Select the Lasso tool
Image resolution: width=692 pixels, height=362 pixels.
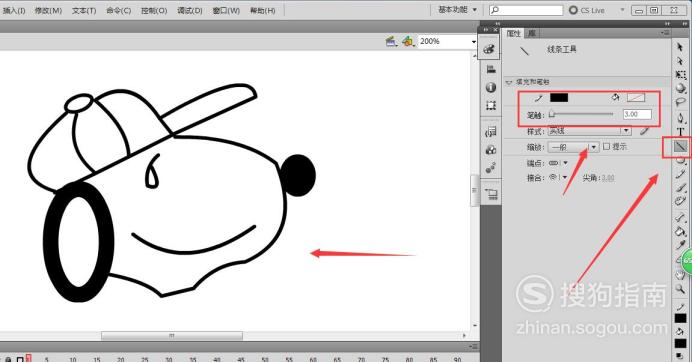pos(681,102)
